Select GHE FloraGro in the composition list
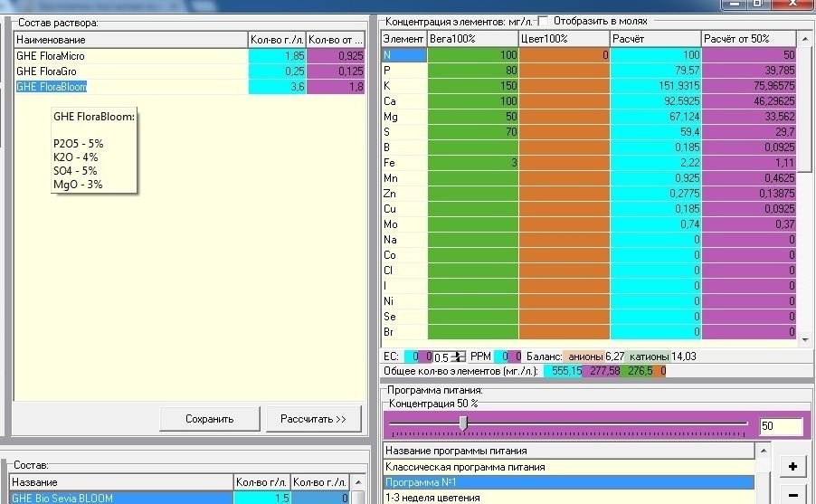 click(x=189, y=71)
